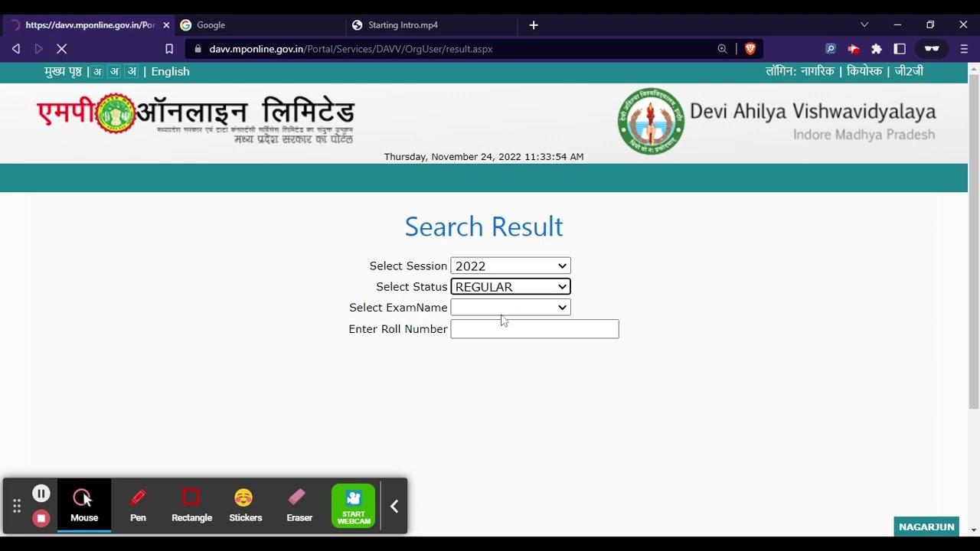Open the कियोस्क login link
Image resolution: width=980 pixels, height=551 pixels.
point(864,71)
